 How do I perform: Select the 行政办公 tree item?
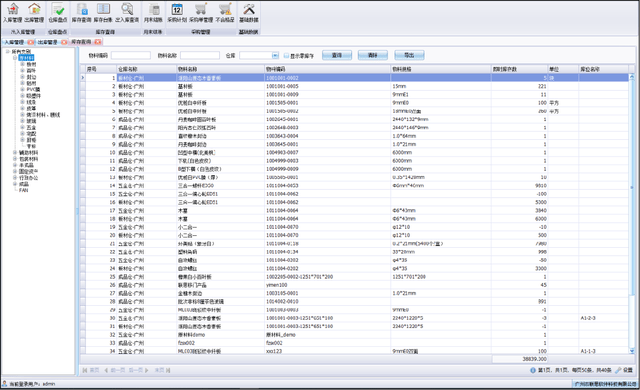[29, 178]
